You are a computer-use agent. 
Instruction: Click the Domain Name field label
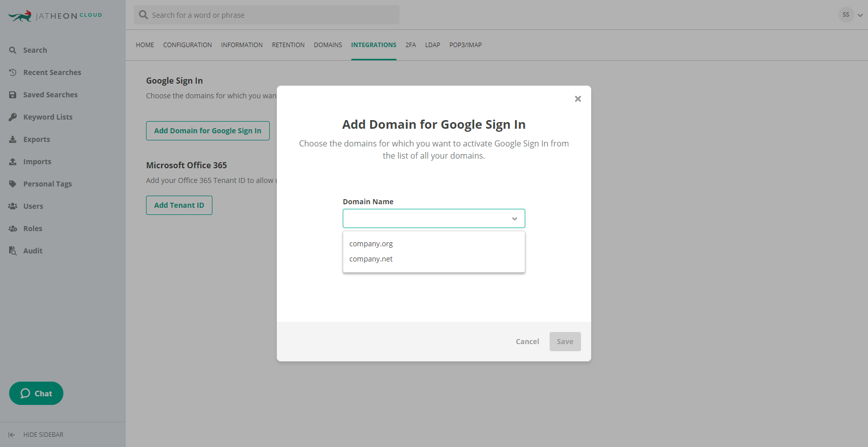pos(368,202)
